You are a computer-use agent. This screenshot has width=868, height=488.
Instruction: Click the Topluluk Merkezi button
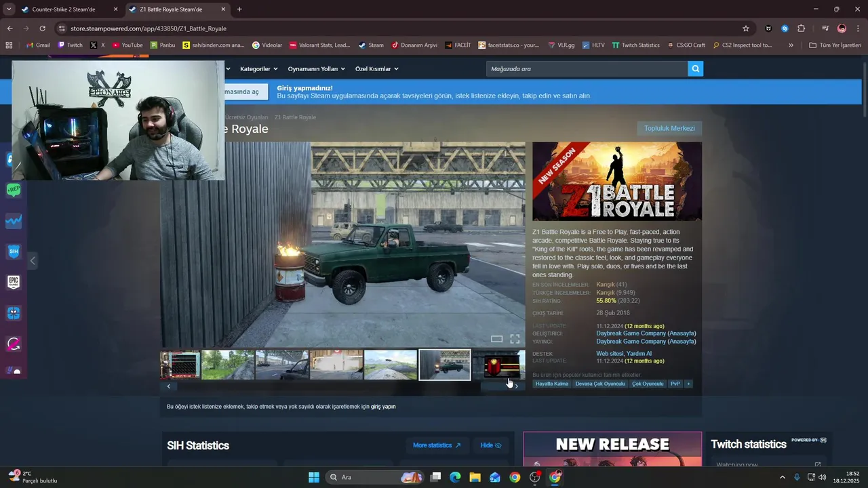(x=669, y=128)
